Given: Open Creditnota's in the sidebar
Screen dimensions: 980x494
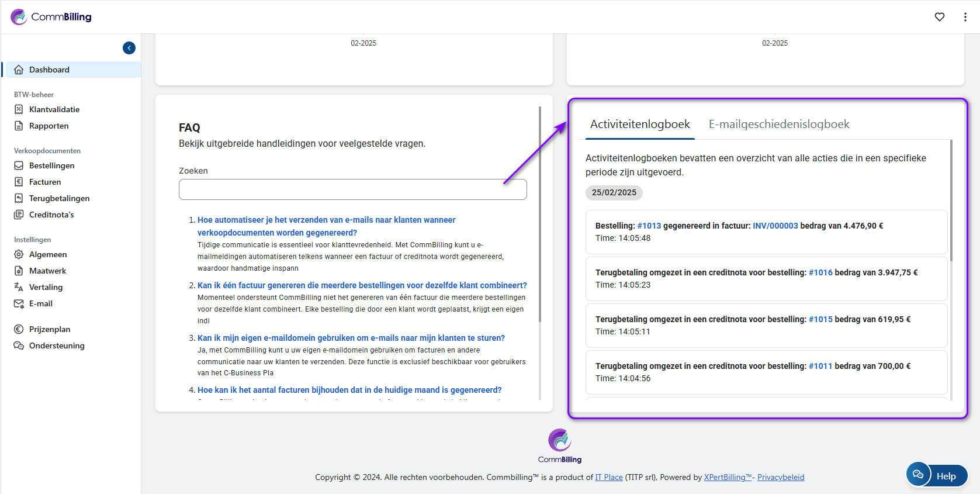Looking at the screenshot, I should (51, 215).
